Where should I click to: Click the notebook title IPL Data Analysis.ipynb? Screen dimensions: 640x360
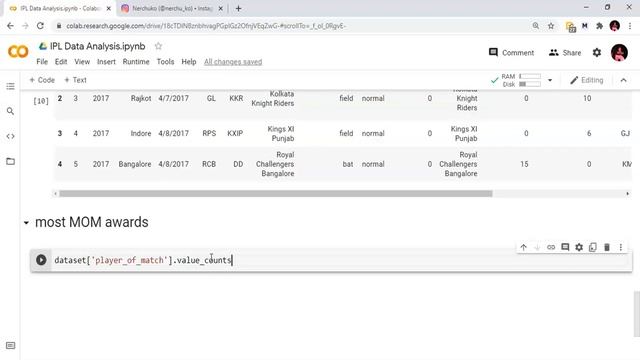tap(98, 46)
